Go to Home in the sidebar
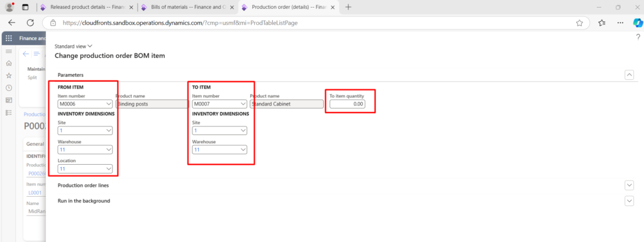Screen dimensions: 644x242 9,63
